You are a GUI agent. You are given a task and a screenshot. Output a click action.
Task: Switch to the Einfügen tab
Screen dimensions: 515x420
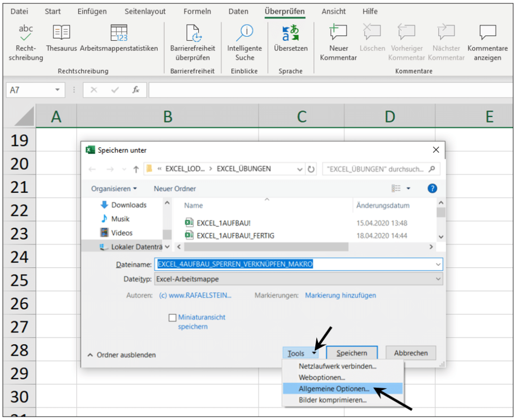tap(92, 12)
